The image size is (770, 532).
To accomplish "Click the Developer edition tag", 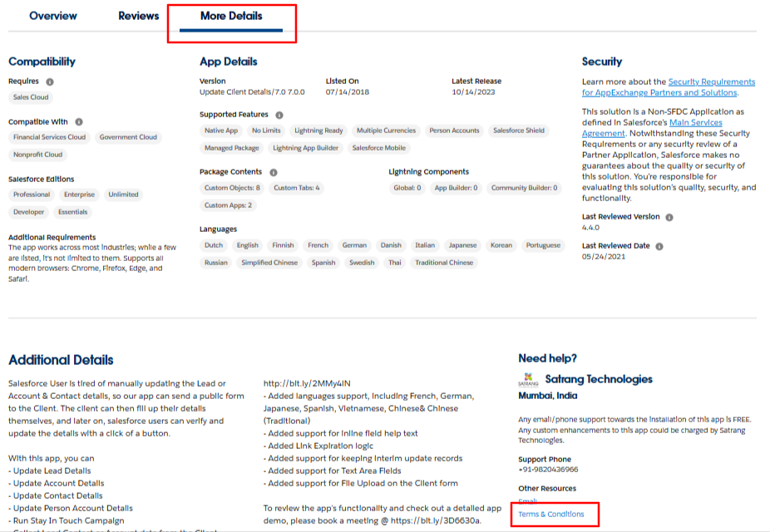I will coord(28,212).
